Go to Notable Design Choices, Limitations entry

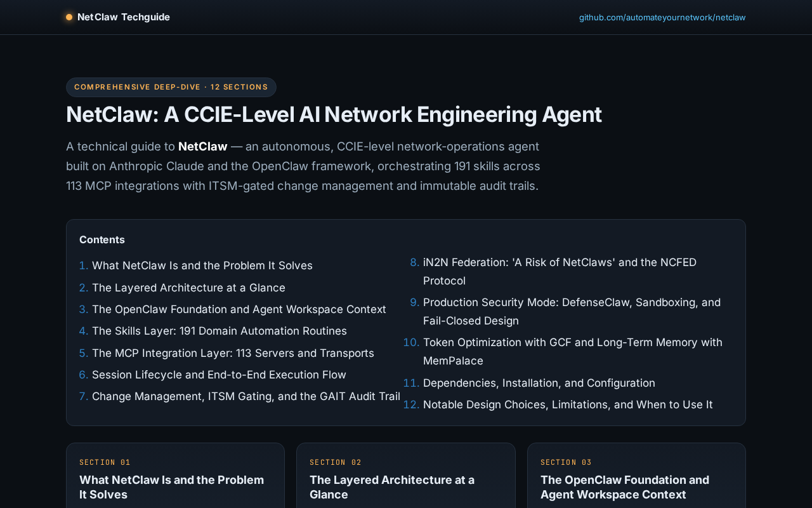click(568, 404)
